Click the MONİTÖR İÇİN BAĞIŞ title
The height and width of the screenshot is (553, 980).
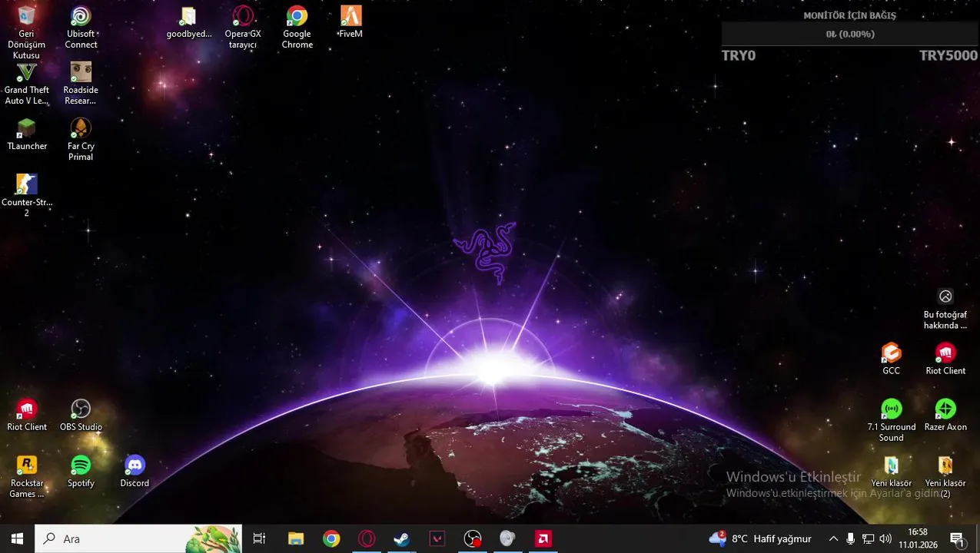pyautogui.click(x=850, y=15)
